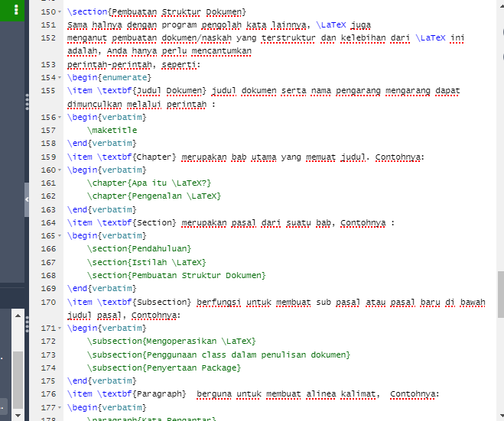Place cursor in \section{Pembuatan Struktur Dokumen} on line 150

click(157, 12)
